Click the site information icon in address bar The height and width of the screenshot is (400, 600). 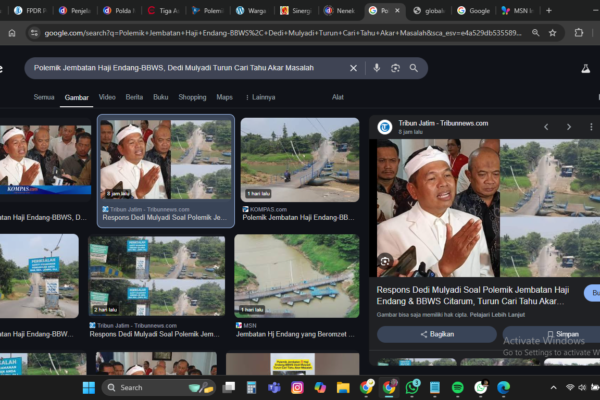click(x=34, y=33)
